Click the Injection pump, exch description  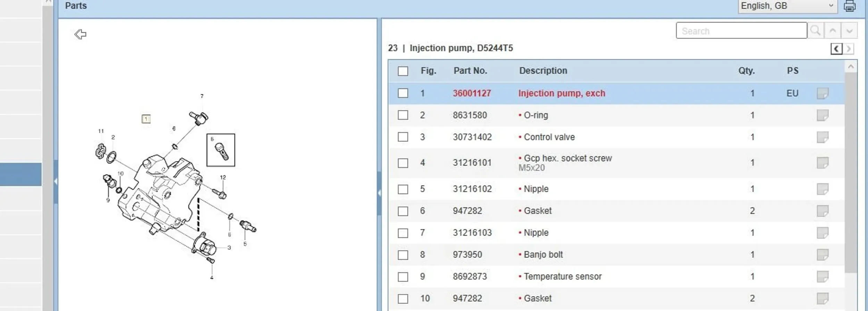pos(561,93)
